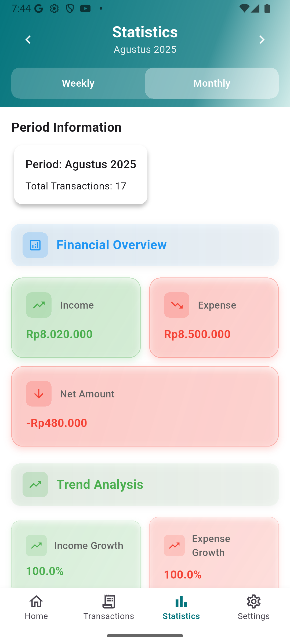Tap the Net Amount down-arrow icon

click(x=39, y=394)
